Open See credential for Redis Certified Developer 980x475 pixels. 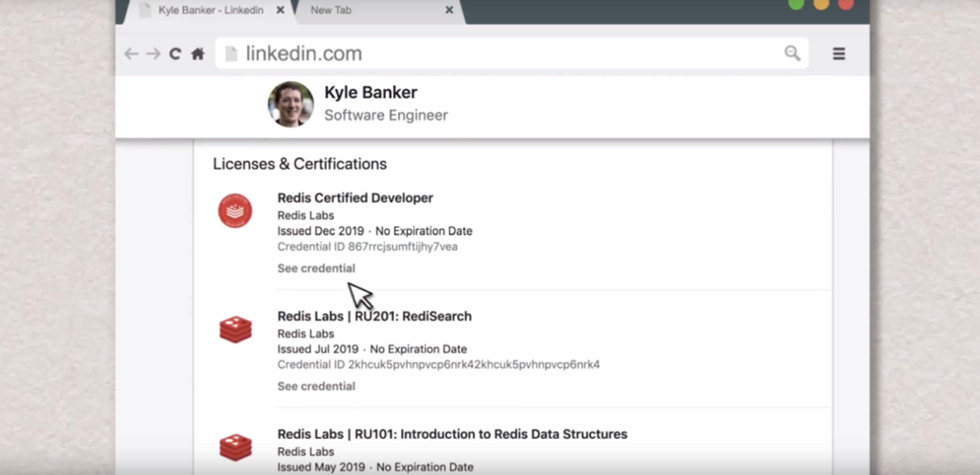316,268
